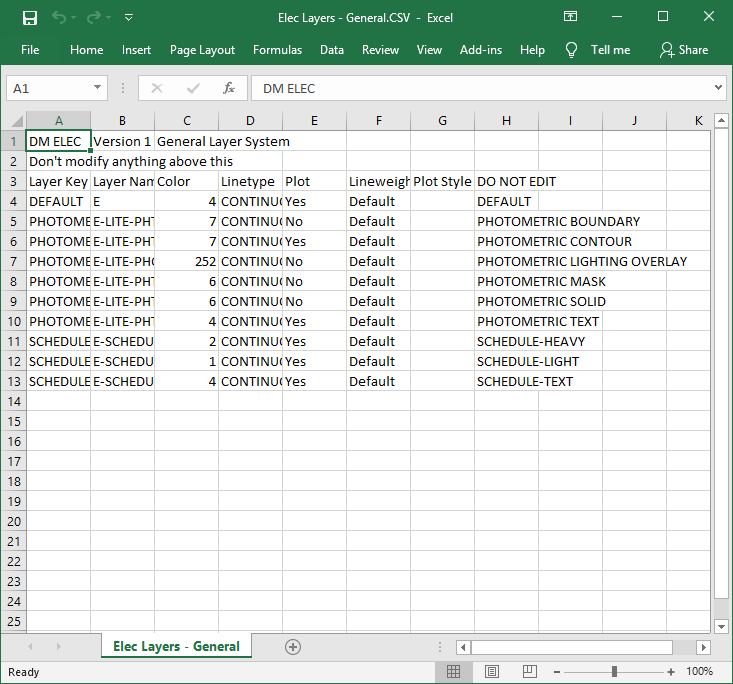Click the Ribbon Display Options icon
Screen dimensions: 733x684
(x=570, y=16)
